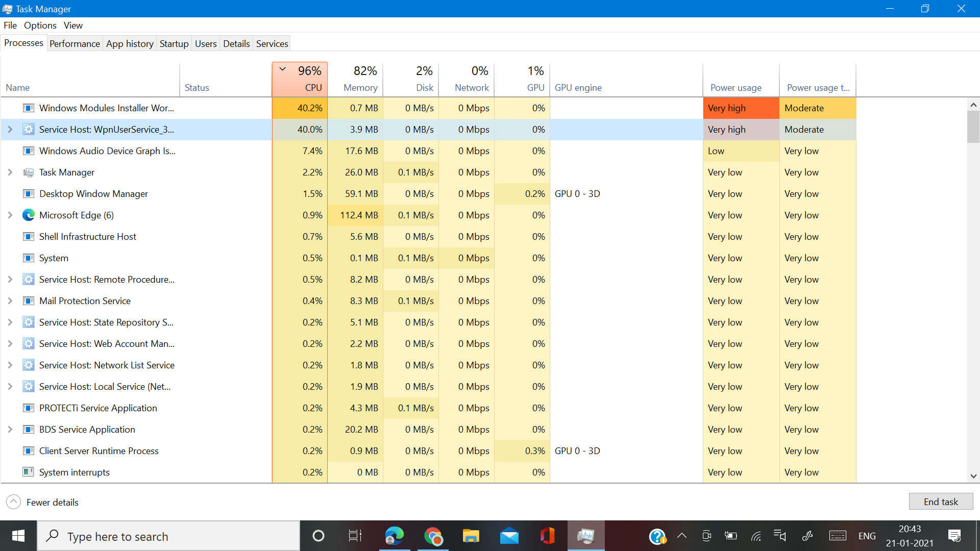980x551 pixels.
Task: Collapse to Fewer details view
Action: point(43,502)
